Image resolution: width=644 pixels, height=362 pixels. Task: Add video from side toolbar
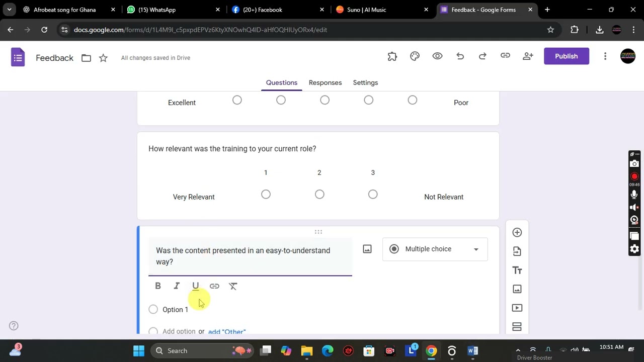517,308
